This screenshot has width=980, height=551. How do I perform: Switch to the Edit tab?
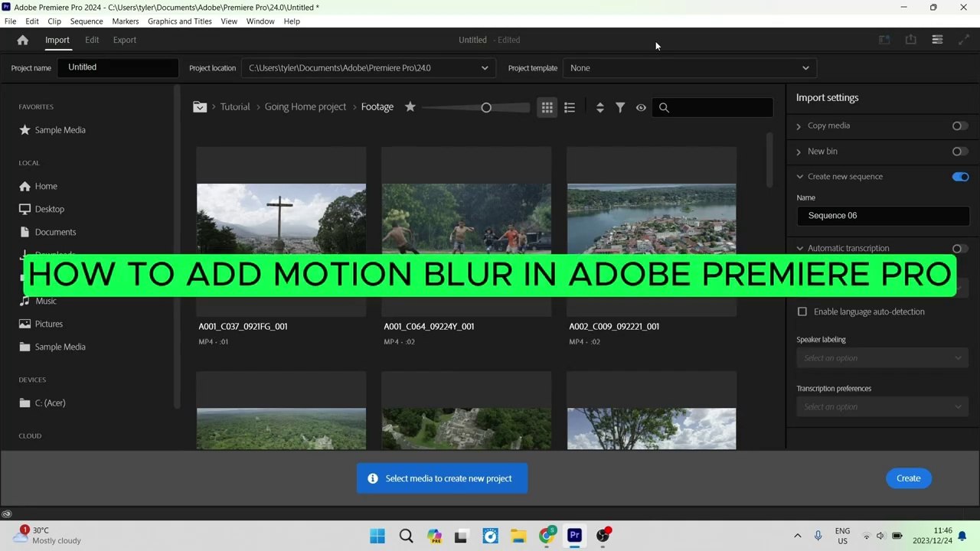point(92,40)
